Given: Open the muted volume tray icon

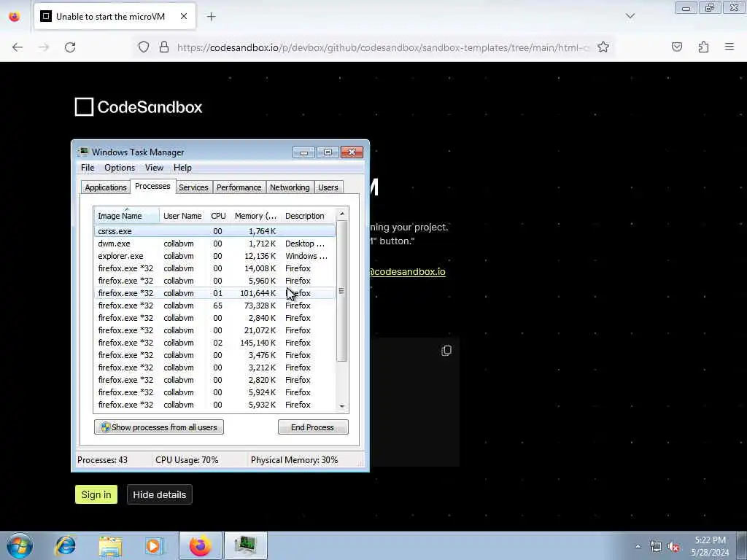Looking at the screenshot, I should click(673, 546).
